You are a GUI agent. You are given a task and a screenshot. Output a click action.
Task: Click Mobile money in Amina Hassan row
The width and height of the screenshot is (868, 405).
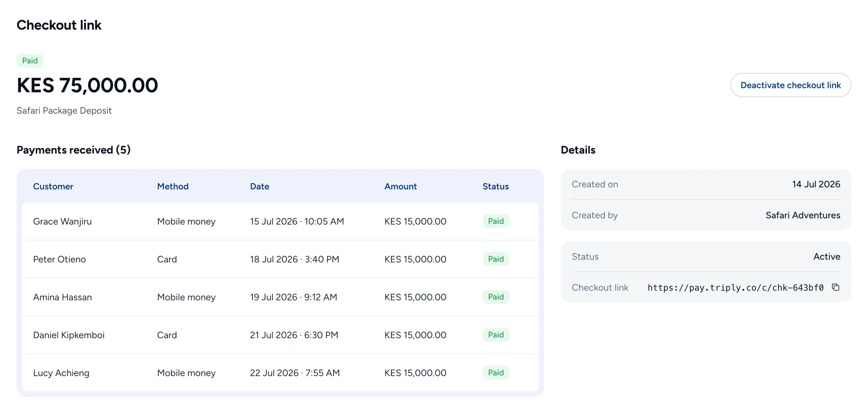tap(186, 297)
